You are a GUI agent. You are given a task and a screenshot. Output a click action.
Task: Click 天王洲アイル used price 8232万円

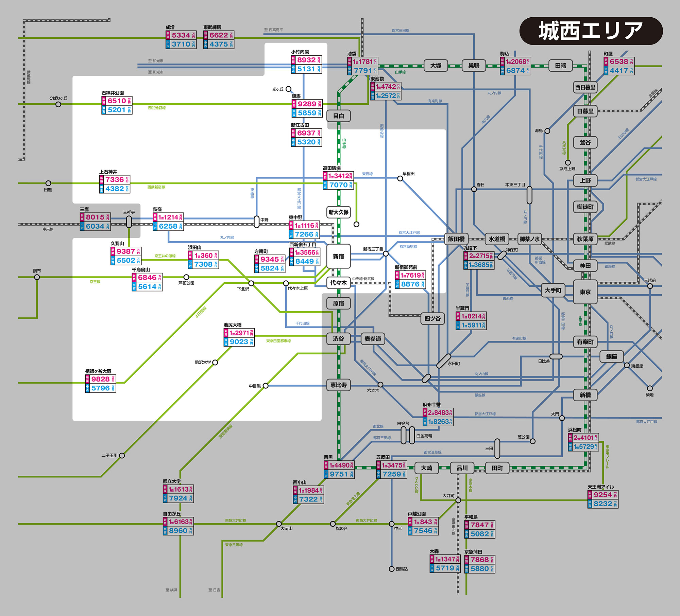603,504
